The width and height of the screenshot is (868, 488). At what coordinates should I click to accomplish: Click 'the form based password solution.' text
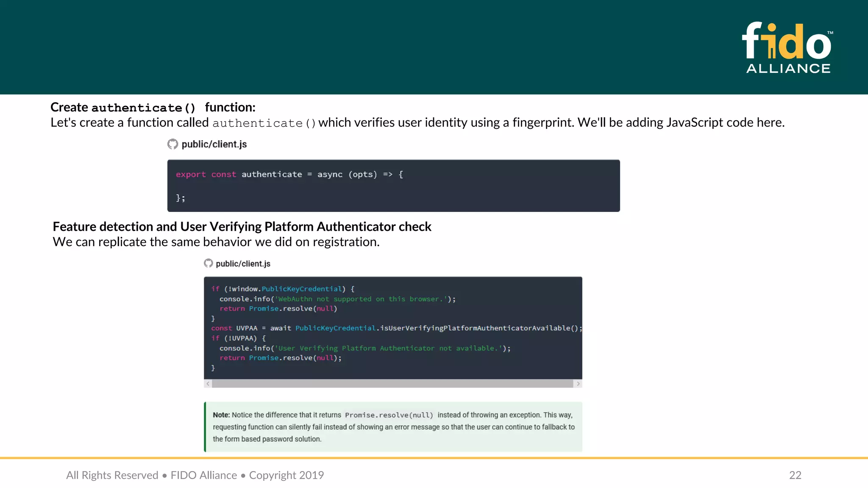click(267, 439)
